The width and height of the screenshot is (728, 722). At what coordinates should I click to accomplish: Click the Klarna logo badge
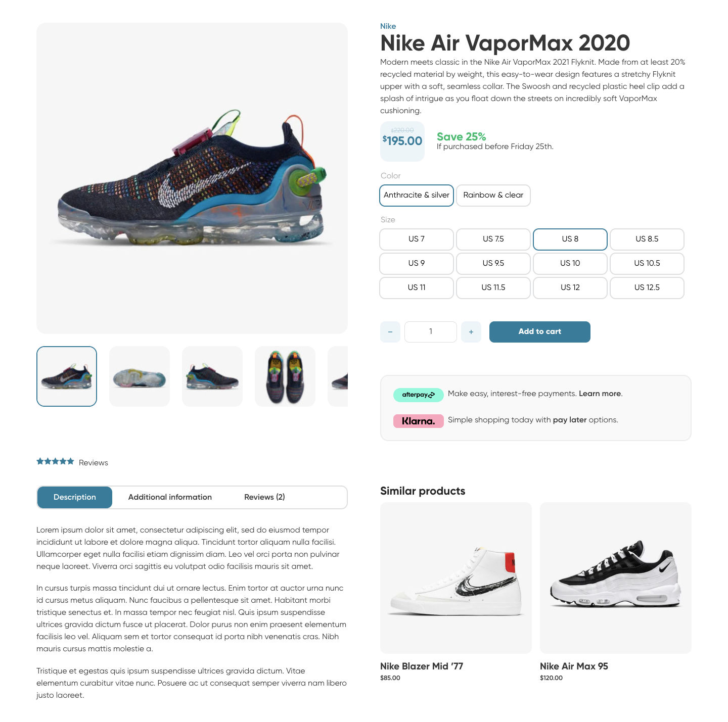click(418, 421)
